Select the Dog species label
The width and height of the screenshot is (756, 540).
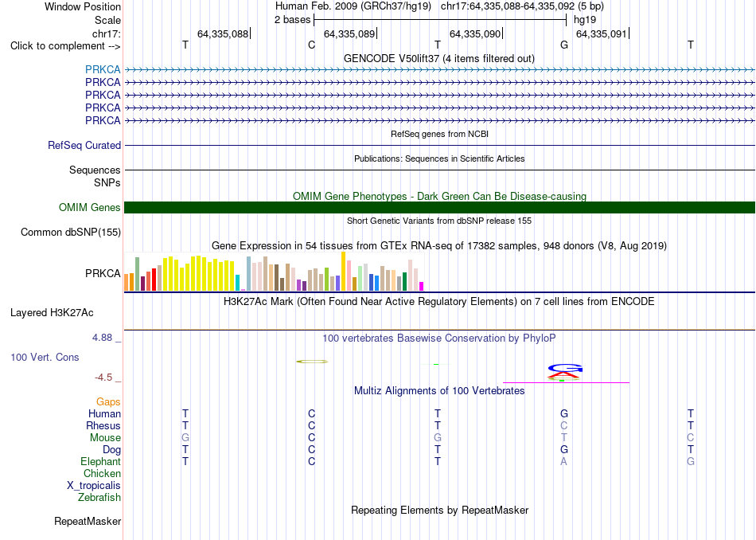click(111, 450)
